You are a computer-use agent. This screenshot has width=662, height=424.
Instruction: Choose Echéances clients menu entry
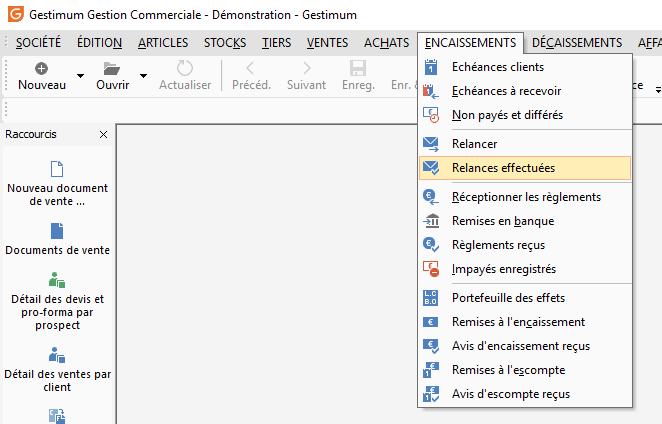click(x=525, y=67)
